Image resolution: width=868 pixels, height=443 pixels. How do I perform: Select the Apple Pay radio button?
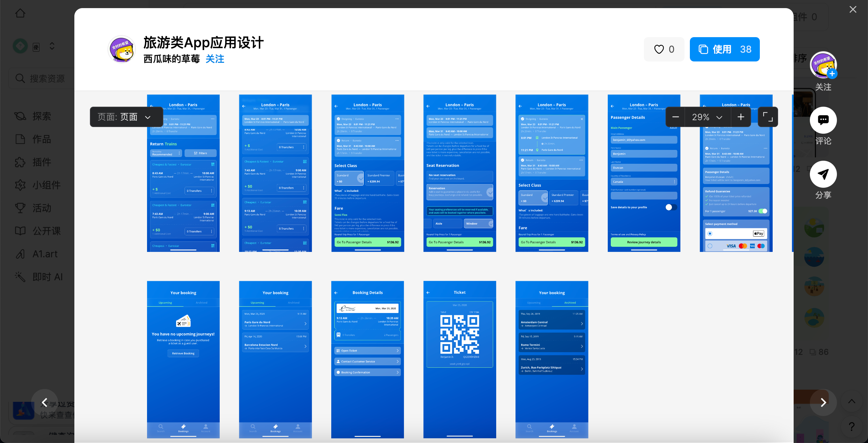tap(710, 234)
